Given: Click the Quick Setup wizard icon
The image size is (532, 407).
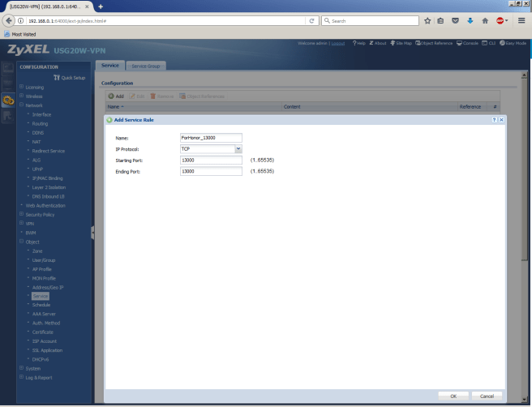Looking at the screenshot, I should pos(69,77).
